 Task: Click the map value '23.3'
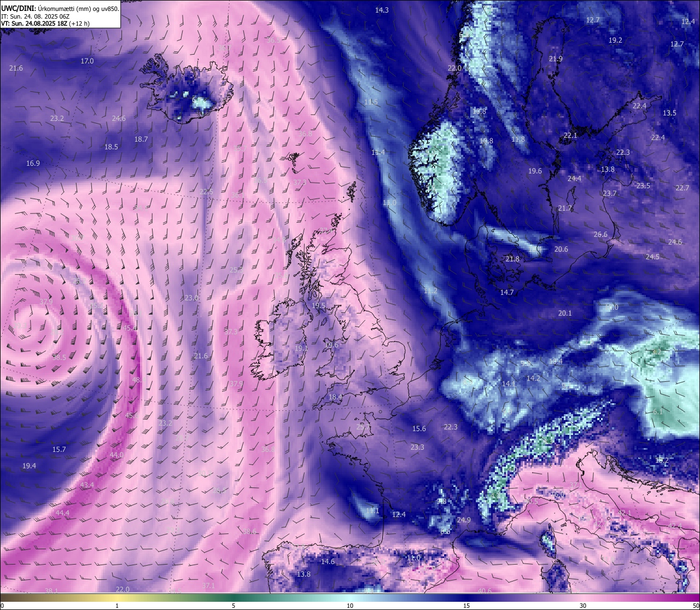[x=417, y=448]
